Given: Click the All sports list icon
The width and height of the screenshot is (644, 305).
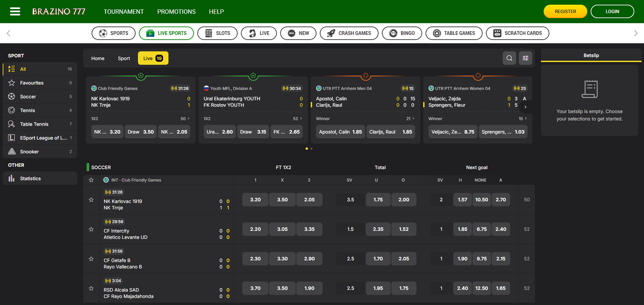Looking at the screenshot, I should click(12, 69).
